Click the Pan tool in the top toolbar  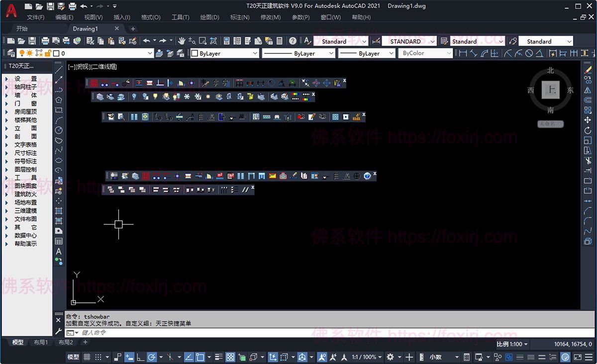182,41
